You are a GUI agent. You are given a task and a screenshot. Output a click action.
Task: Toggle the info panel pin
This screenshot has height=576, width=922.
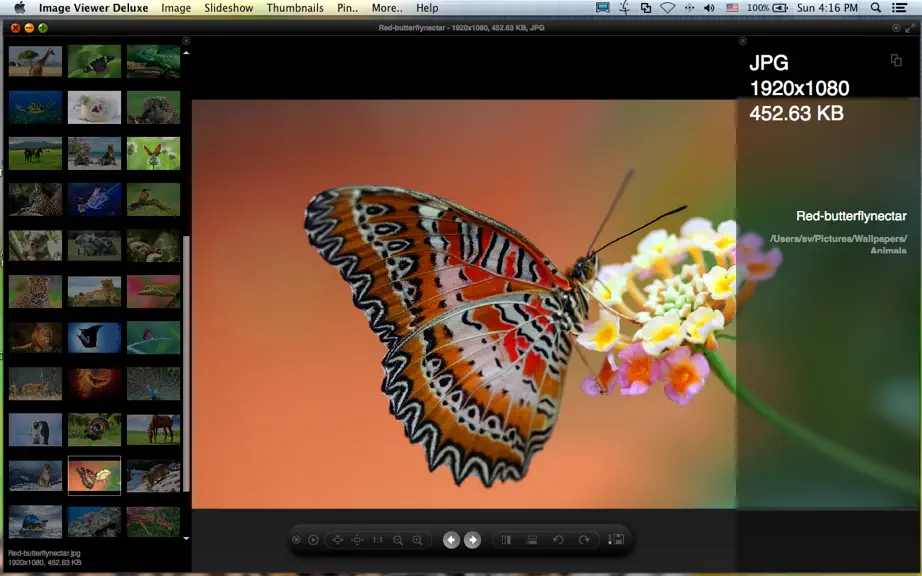743,41
